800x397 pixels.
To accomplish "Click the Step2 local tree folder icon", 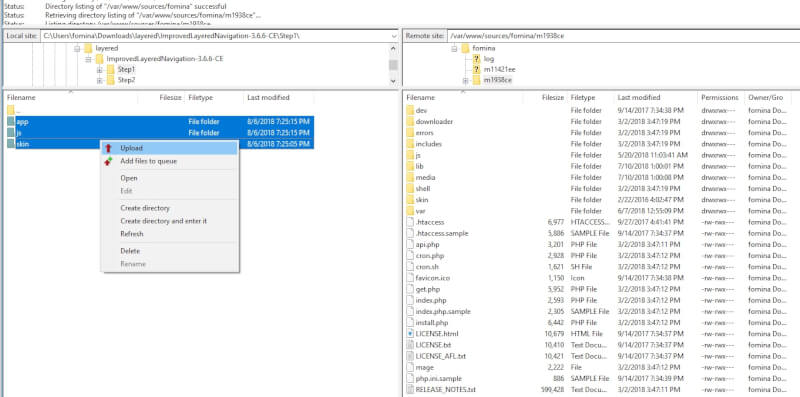I will click(x=111, y=80).
